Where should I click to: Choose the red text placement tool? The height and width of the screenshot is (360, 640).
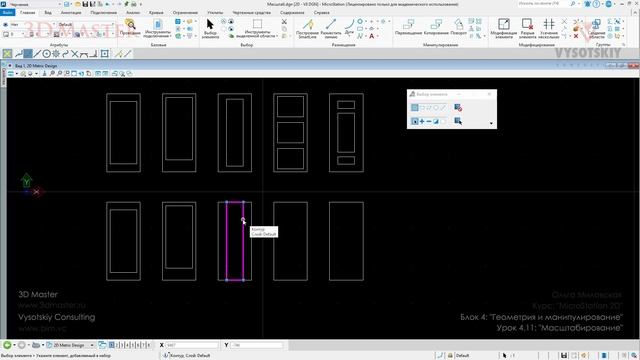[371, 36]
